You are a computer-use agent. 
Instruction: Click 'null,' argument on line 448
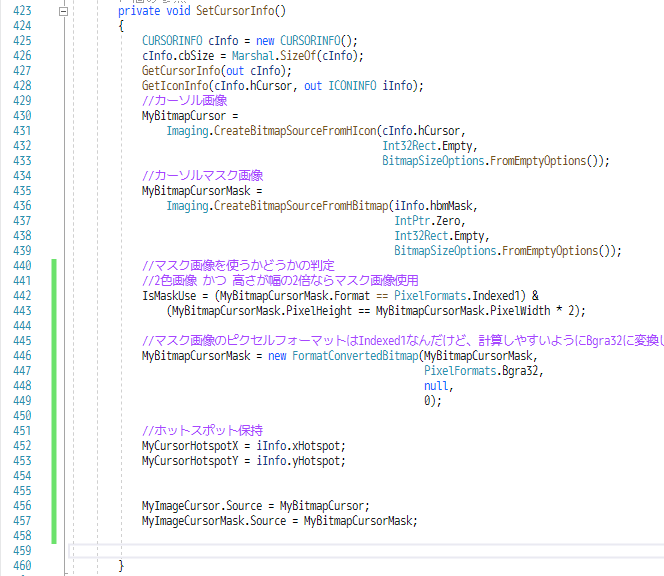[439, 386]
